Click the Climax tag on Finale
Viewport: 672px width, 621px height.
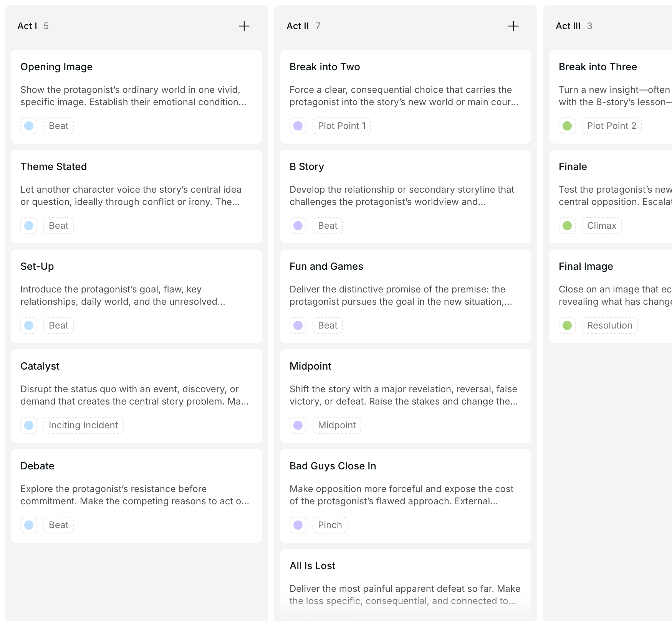(x=602, y=226)
